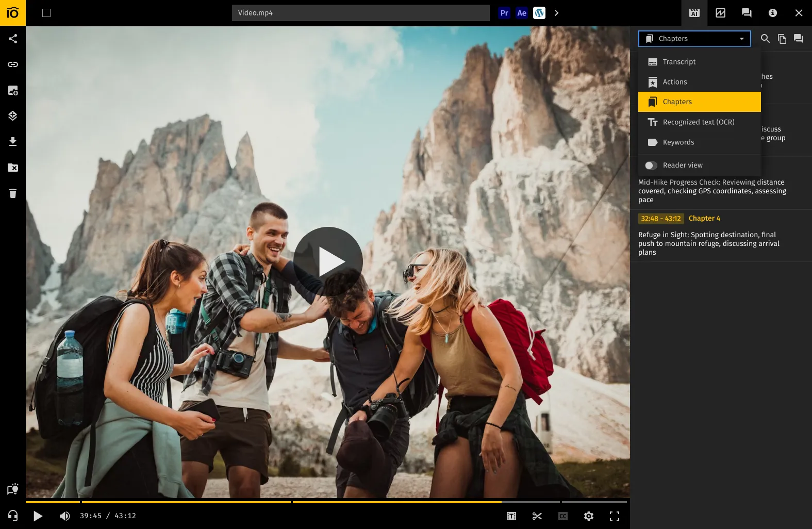Select Recognized text (OCR) option
Image resolution: width=812 pixels, height=529 pixels.
pos(698,122)
